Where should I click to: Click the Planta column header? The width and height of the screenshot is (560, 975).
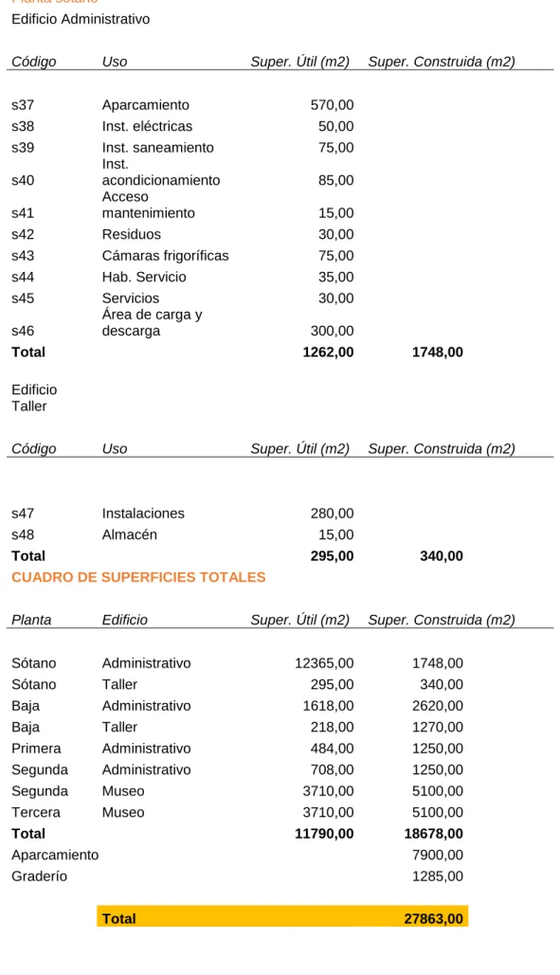[x=31, y=620]
